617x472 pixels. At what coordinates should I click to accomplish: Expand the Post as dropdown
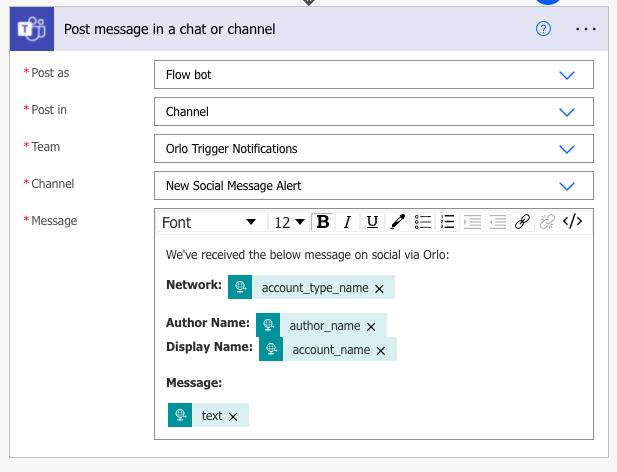point(567,75)
